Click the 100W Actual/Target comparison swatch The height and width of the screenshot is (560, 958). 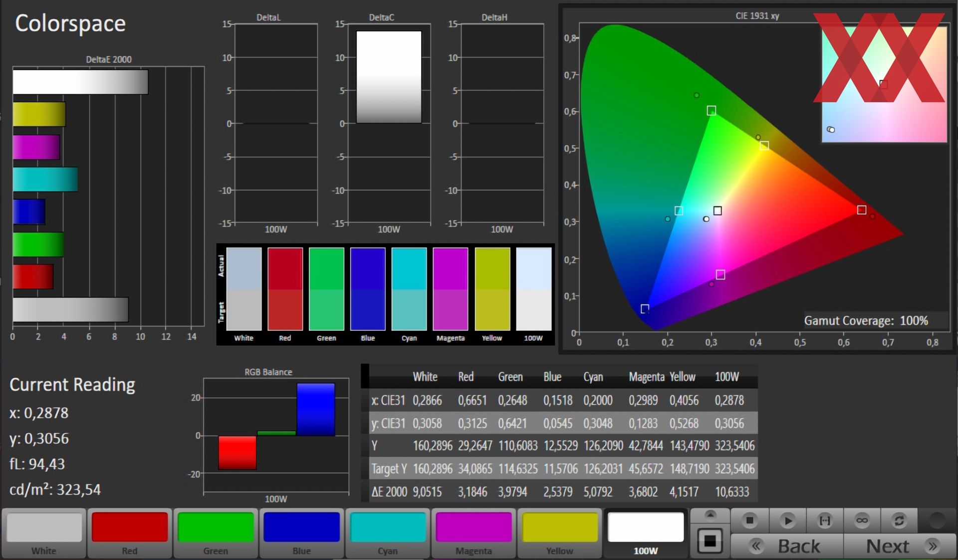(534, 289)
